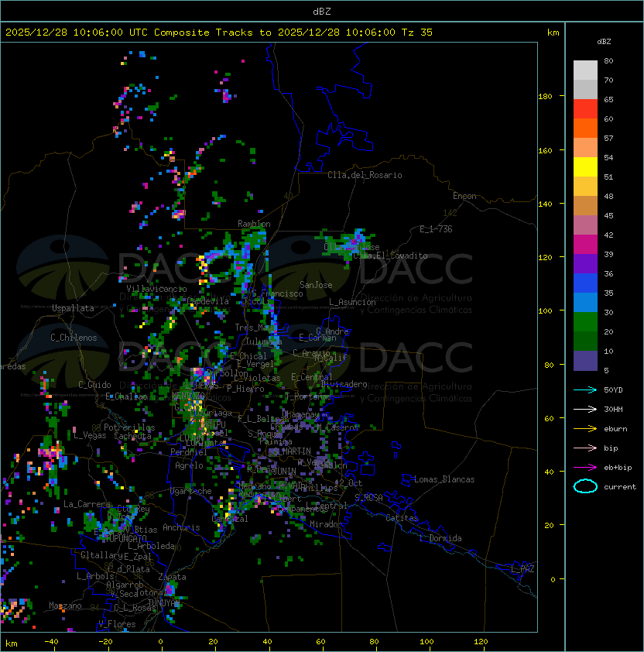Click the 'Mirador' map label
This screenshot has height=652, width=644.
pos(327,524)
